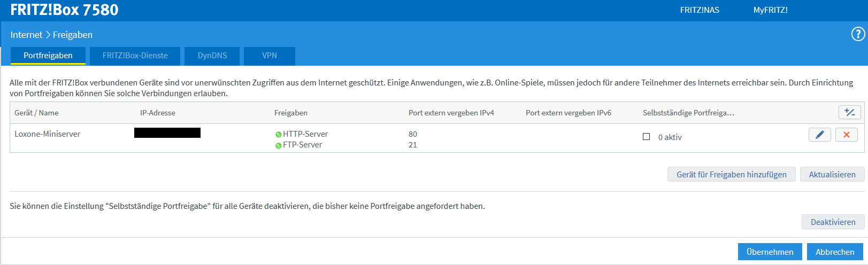Open the help question mark icon
This screenshot has width=868, height=265.
pos(858,35)
